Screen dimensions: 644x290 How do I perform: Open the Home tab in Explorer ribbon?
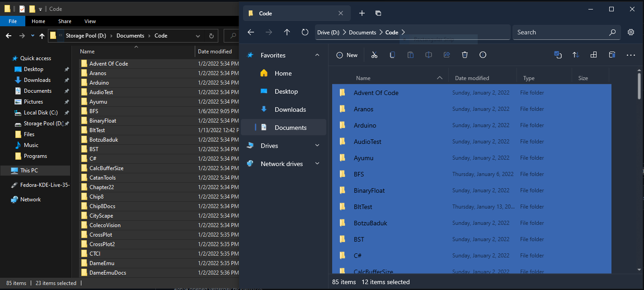tap(38, 21)
